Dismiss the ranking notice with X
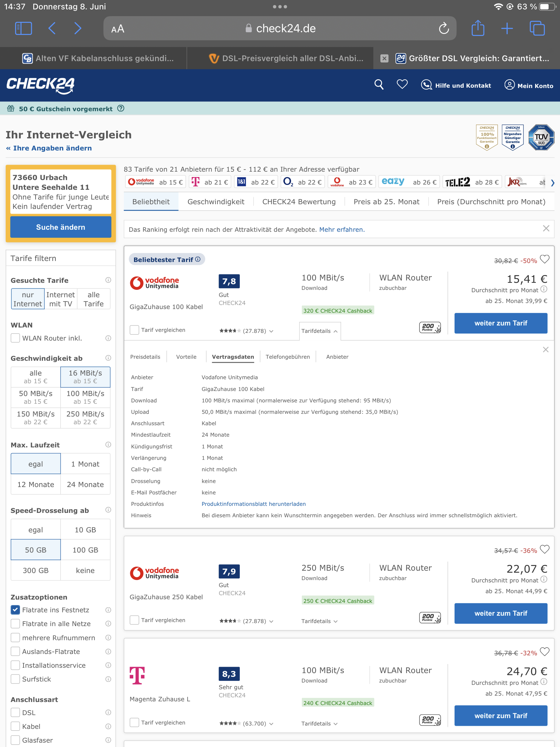 pos(546,228)
